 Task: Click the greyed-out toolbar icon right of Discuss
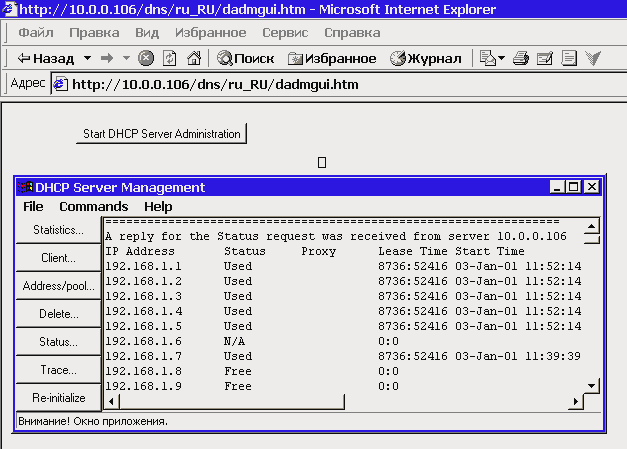click(x=593, y=58)
